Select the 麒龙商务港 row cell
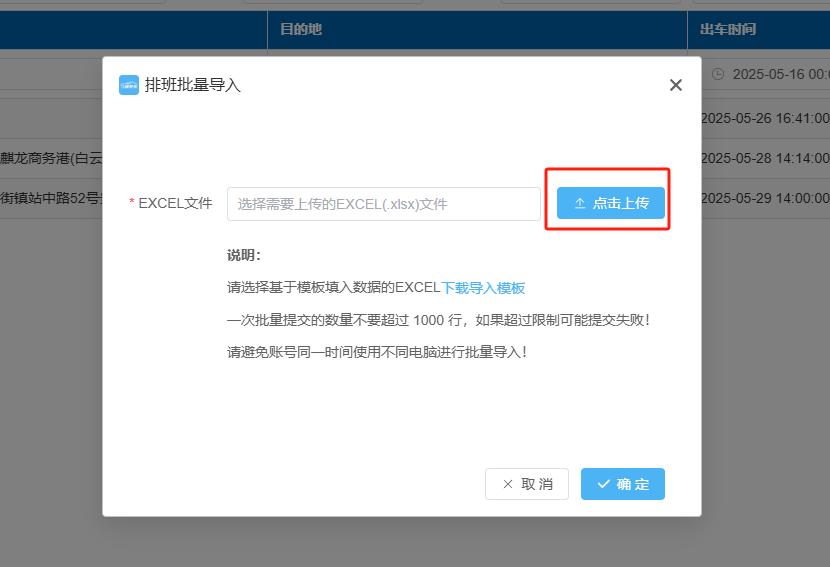This screenshot has height=567, width=830. pos(51,158)
